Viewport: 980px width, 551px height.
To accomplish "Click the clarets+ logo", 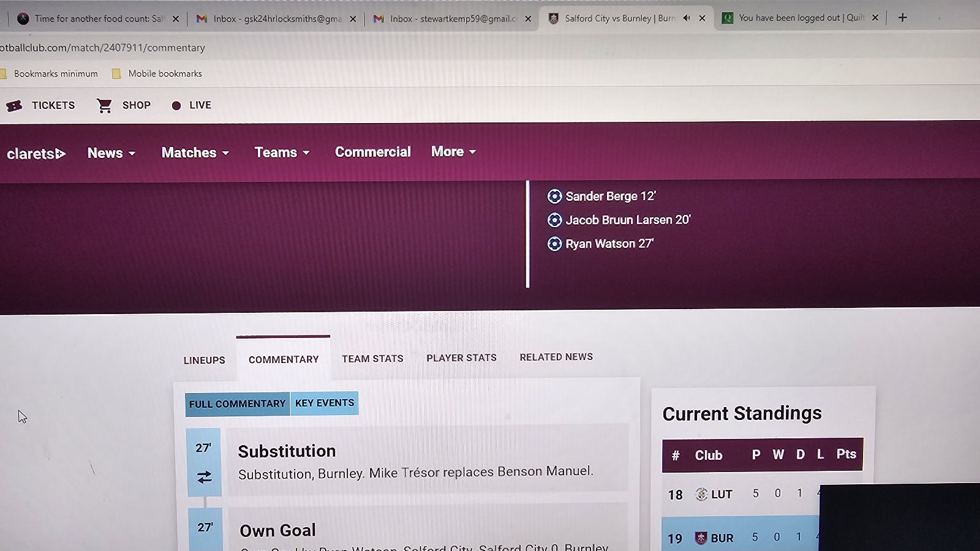I will [36, 154].
